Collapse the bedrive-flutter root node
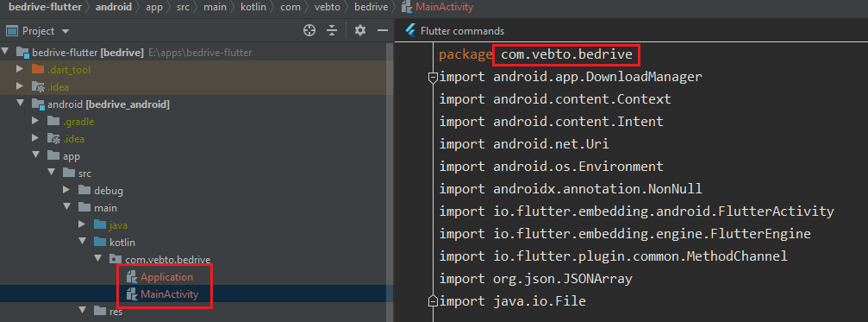This screenshot has height=322, width=868. click(5, 52)
